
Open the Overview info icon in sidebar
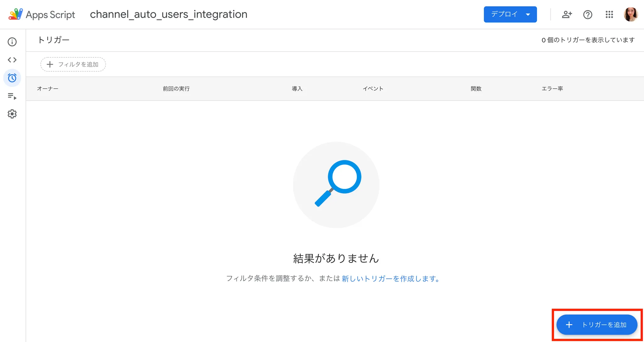(x=12, y=42)
